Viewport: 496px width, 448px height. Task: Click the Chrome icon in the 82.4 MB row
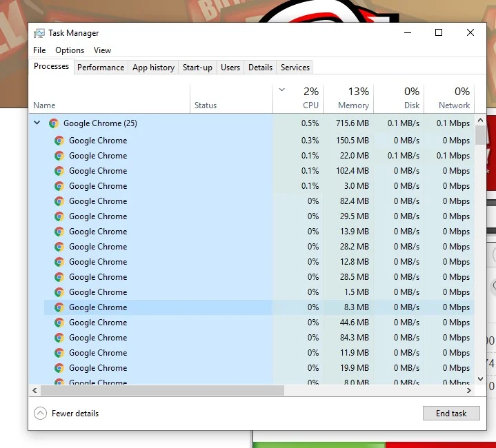pos(59,201)
